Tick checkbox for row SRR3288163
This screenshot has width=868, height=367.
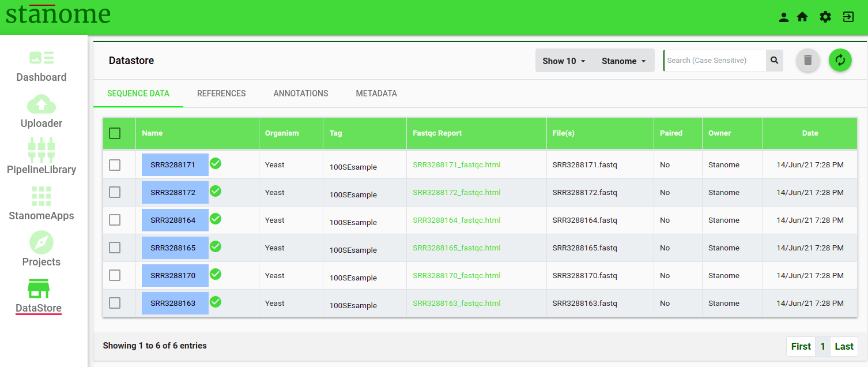click(x=115, y=303)
